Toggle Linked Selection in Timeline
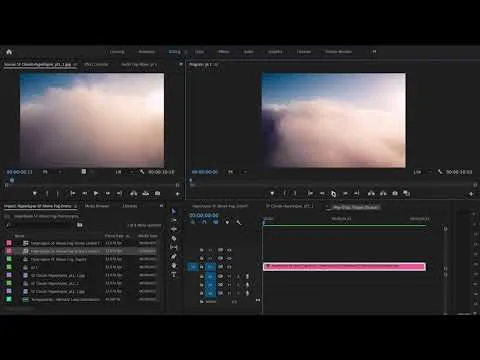This screenshot has height=360, width=480. tap(216, 222)
